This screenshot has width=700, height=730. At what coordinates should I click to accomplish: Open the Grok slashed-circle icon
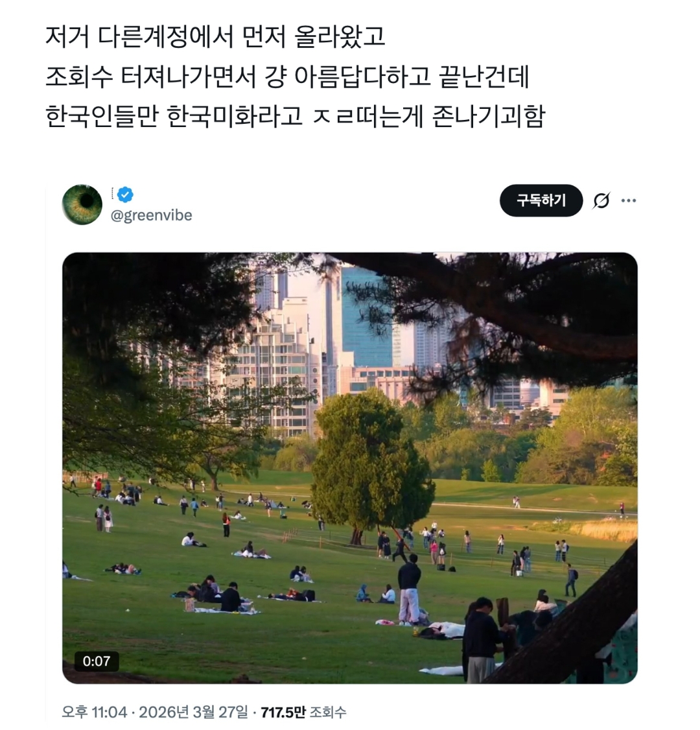tap(601, 201)
